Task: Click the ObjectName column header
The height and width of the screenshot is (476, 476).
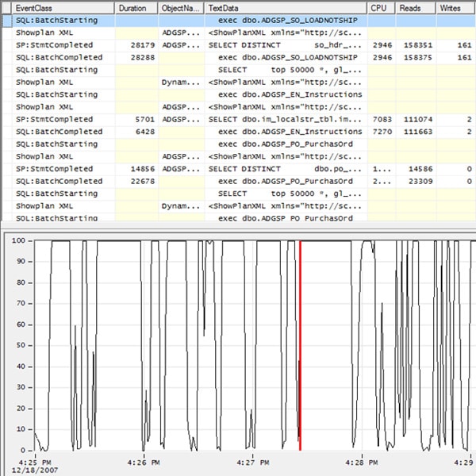Action: pyautogui.click(x=181, y=8)
